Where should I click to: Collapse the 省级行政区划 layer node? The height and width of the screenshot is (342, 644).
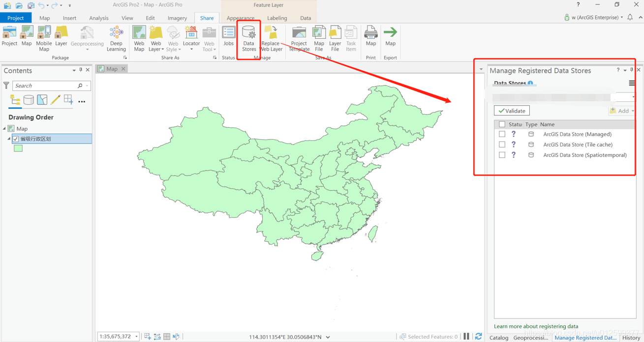(x=9, y=139)
